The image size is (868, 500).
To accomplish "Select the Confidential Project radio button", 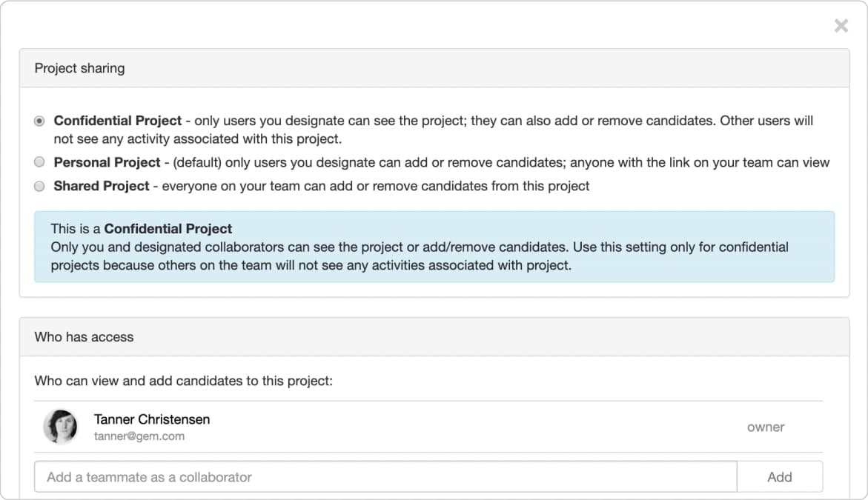I will [x=39, y=120].
